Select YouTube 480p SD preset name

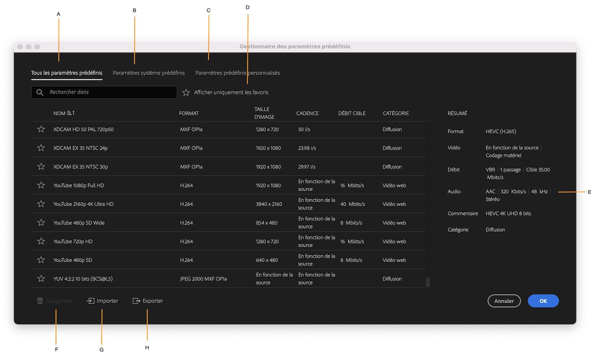[73, 260]
